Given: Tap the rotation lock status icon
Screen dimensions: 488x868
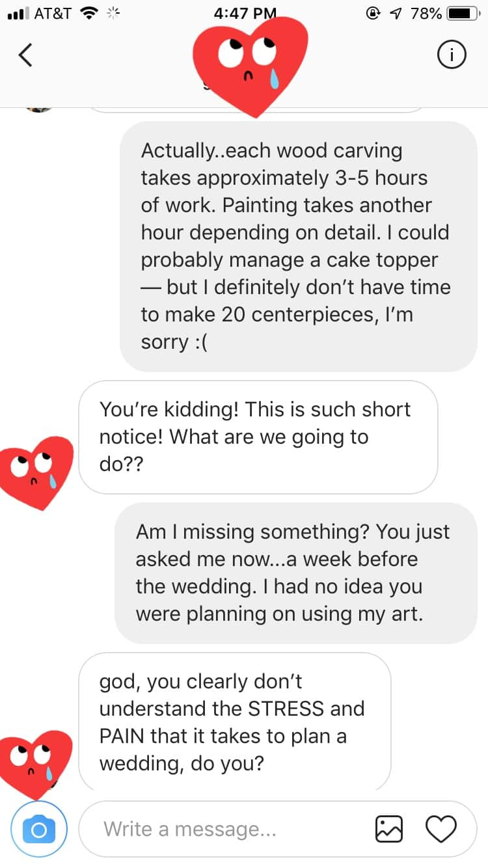Looking at the screenshot, I should pyautogui.click(x=373, y=14).
